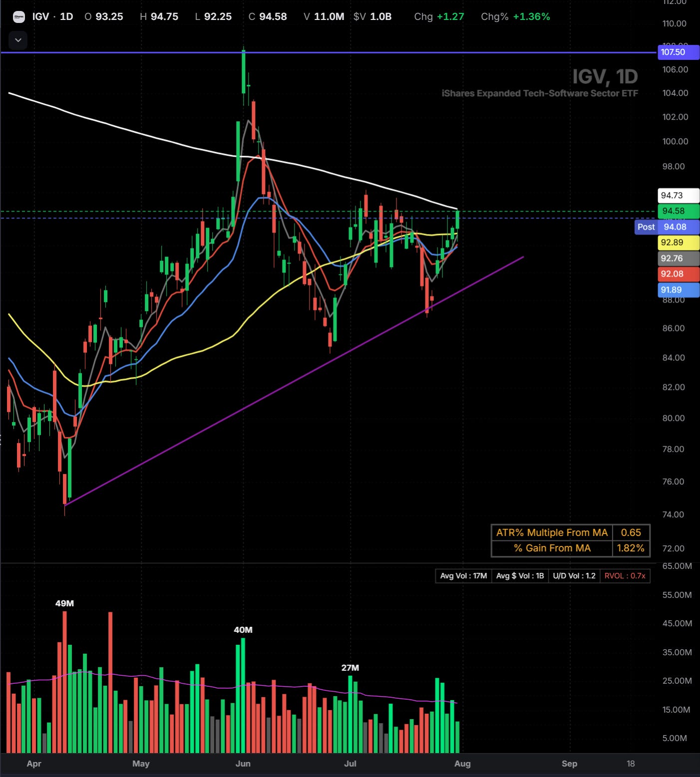Click the Chg value +1.27
This screenshot has width=700, height=777.
450,16
